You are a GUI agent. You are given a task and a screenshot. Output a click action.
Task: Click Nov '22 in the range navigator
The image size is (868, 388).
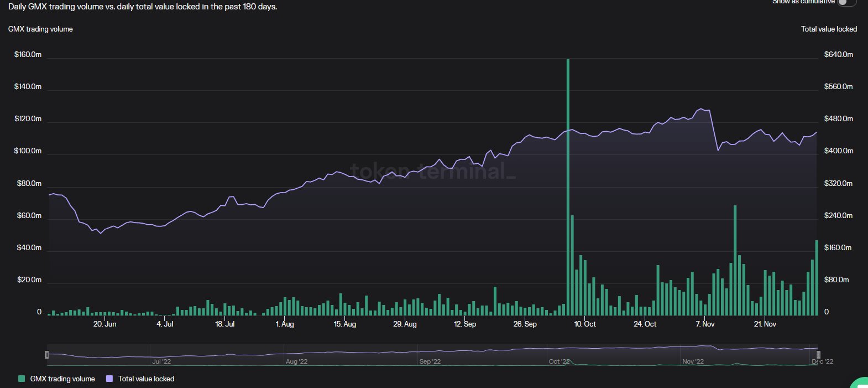point(693,361)
